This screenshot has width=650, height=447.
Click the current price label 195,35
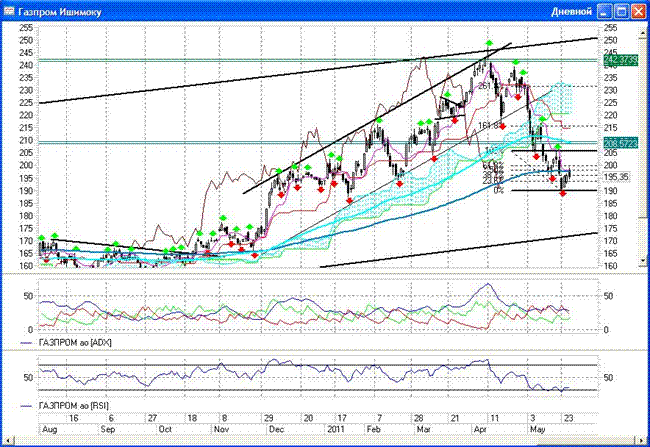(x=616, y=177)
